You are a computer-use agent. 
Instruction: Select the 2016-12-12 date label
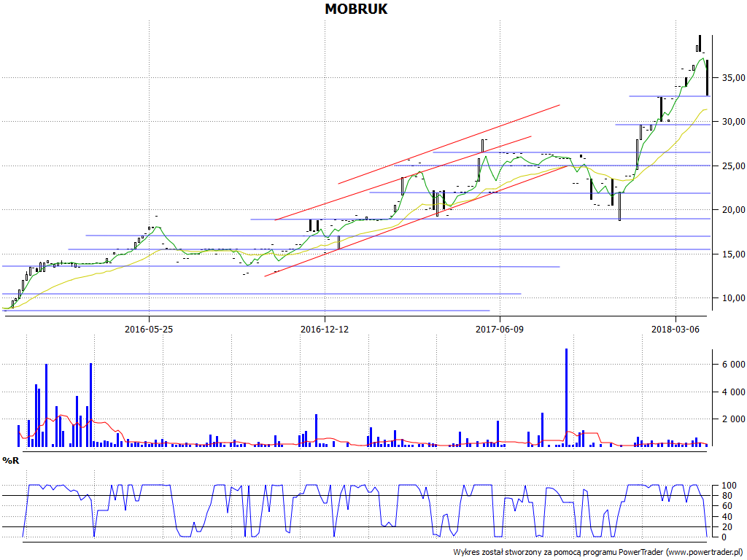[325, 329]
